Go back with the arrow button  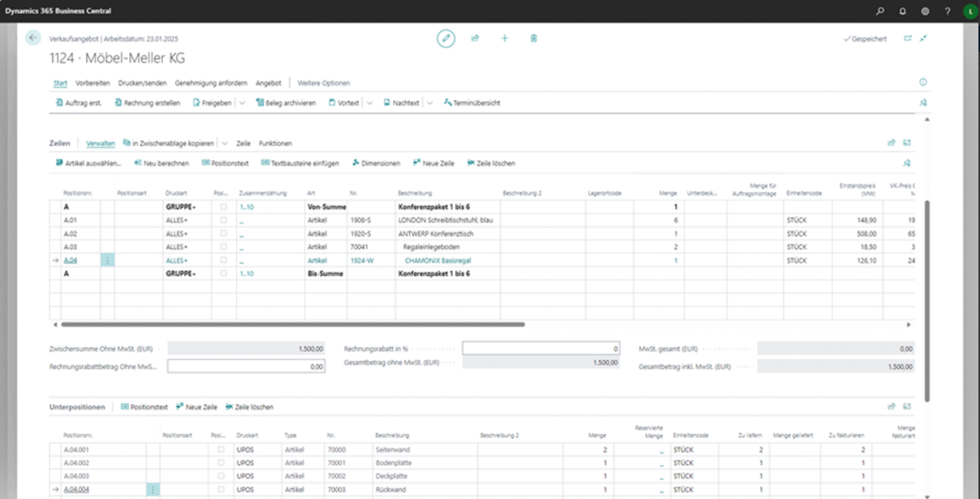click(33, 38)
